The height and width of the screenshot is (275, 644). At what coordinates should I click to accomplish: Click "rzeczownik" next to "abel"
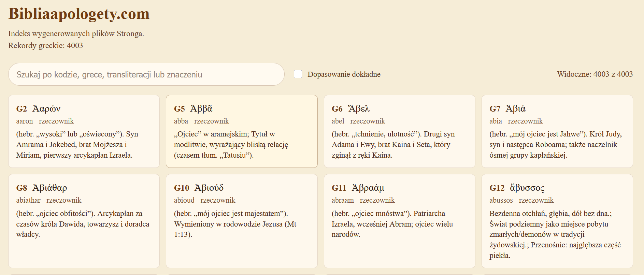[x=368, y=121]
